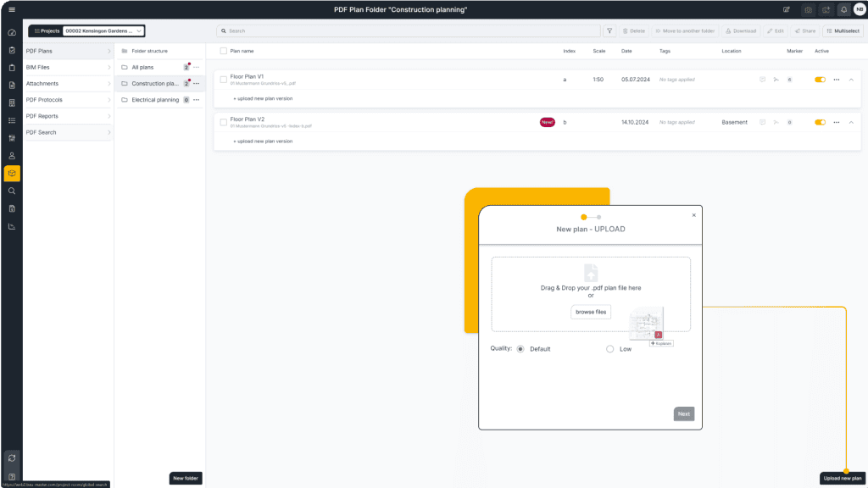Click the filter icon beside the search bar
Image resolution: width=868 pixels, height=488 pixels.
609,30
